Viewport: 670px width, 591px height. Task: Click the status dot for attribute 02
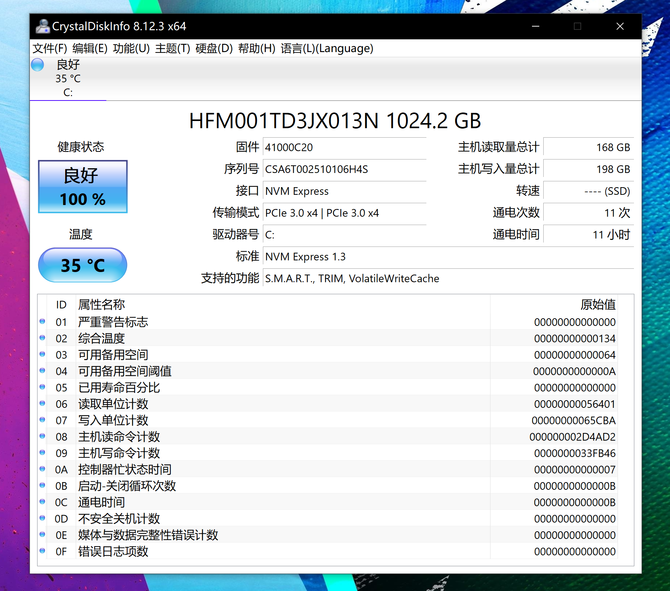[x=42, y=338]
